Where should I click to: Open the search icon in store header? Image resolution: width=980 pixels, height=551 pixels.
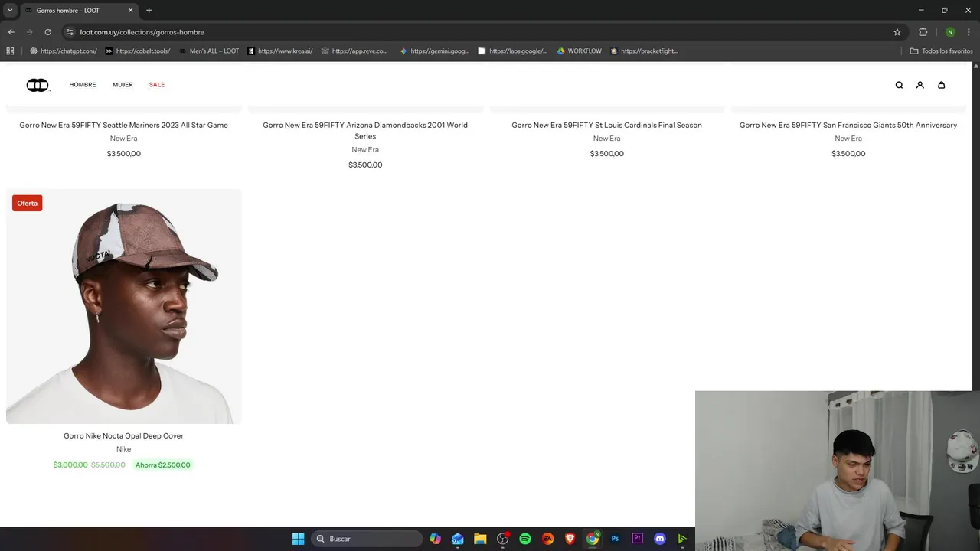coord(899,85)
